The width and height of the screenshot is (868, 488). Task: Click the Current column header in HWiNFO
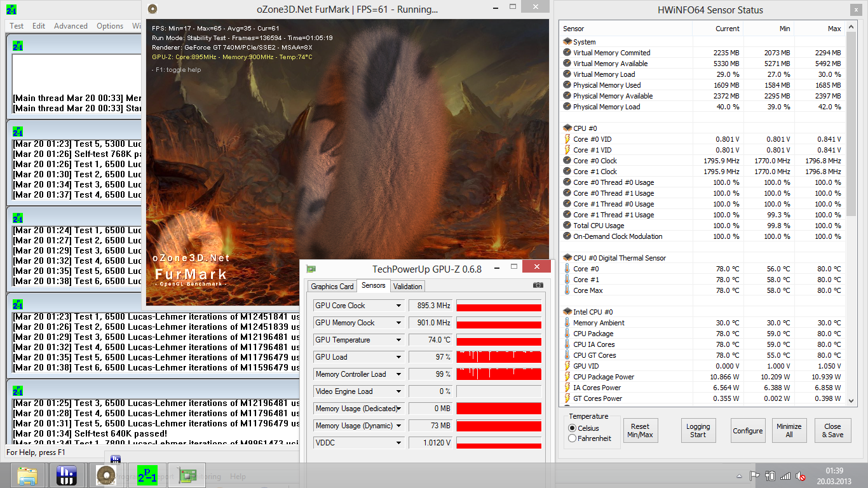pos(717,29)
